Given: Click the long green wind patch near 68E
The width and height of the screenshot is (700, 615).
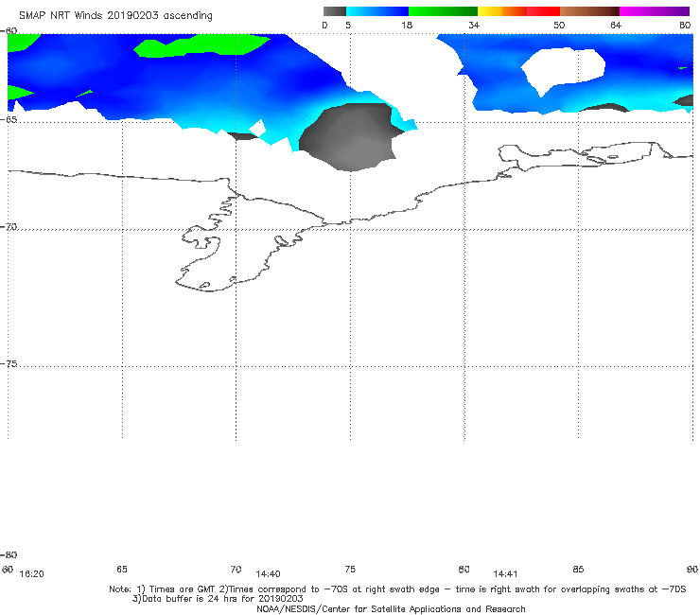Looking at the screenshot, I should [201, 45].
